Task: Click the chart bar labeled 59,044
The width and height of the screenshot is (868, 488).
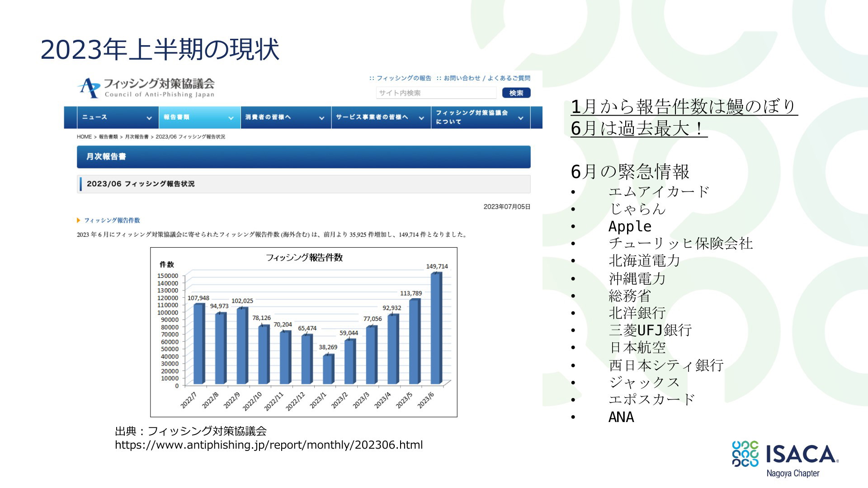Action: pos(350,362)
